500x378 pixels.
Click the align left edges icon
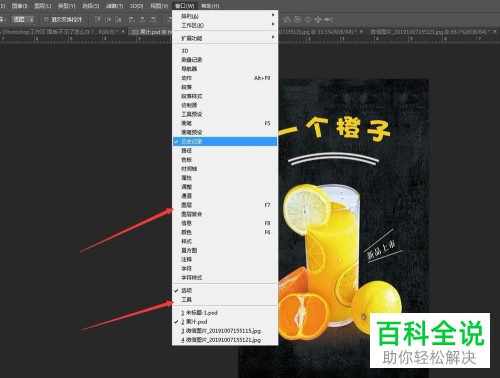click(x=132, y=19)
